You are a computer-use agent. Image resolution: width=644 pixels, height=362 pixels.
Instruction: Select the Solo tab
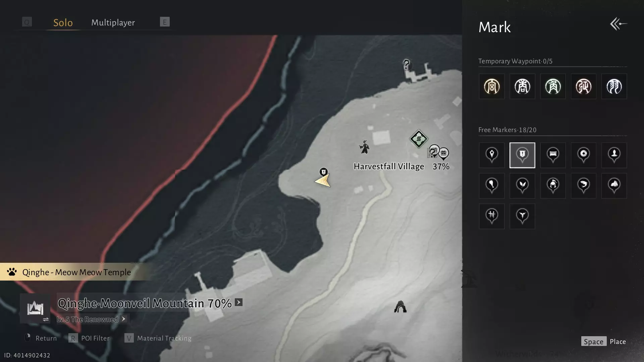point(63,22)
